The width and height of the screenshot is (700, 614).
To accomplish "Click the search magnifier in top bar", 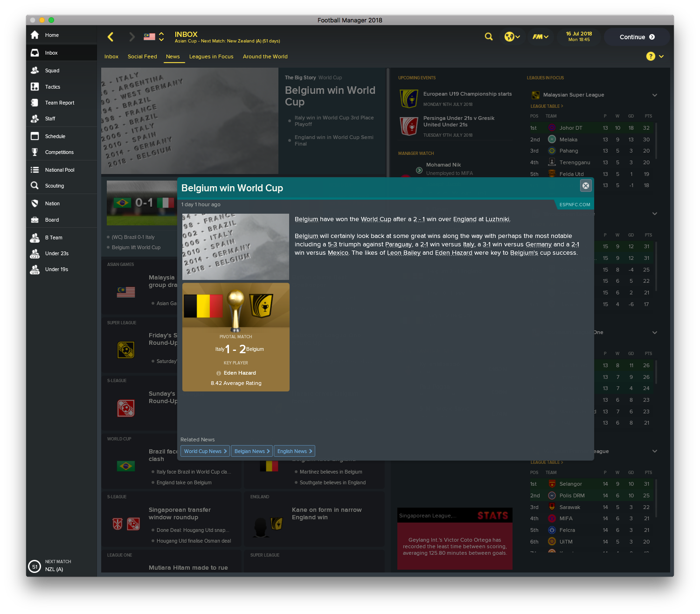I will tap(489, 36).
